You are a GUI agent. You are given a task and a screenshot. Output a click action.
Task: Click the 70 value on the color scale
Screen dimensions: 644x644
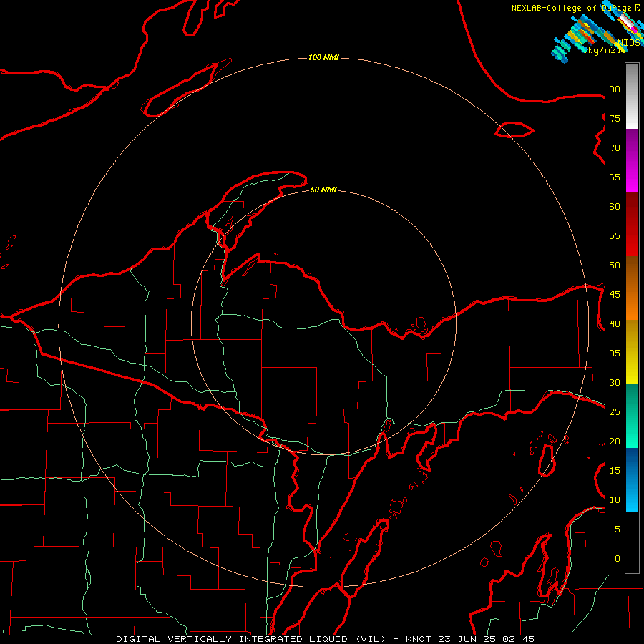[615, 148]
